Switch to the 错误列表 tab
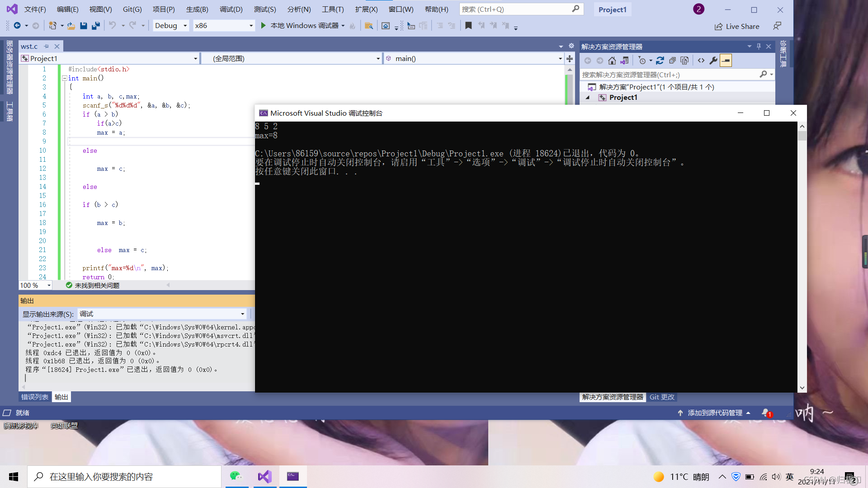Viewport: 868px width, 488px height. click(35, 397)
